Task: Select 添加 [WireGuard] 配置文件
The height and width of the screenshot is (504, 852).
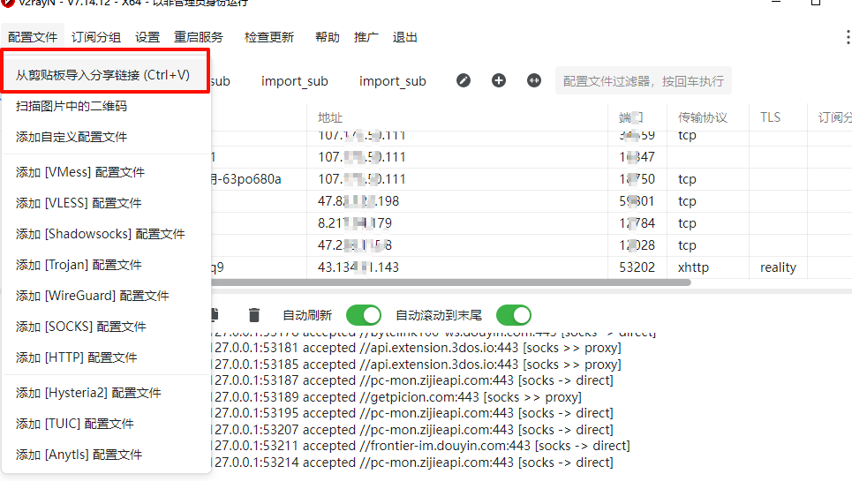Action: coord(106,296)
